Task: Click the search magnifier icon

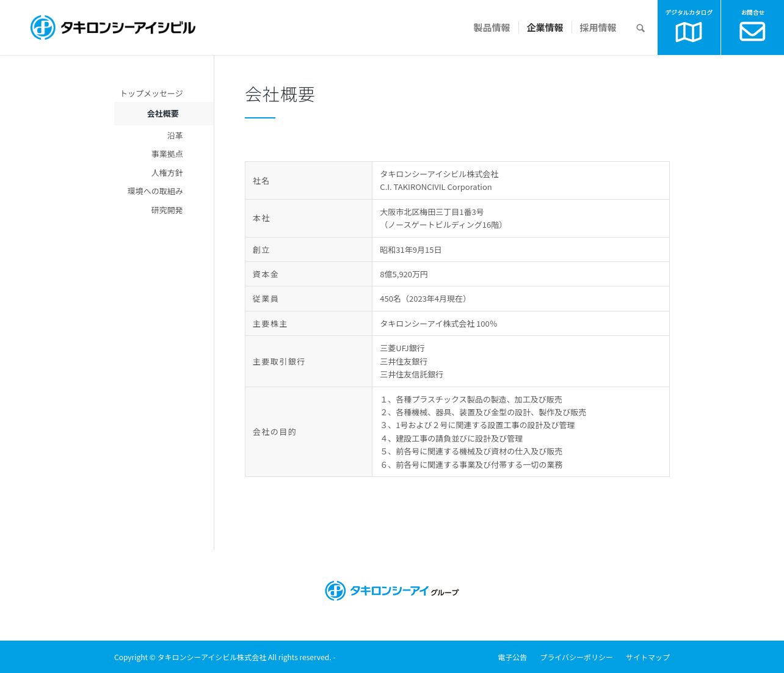Action: click(641, 28)
